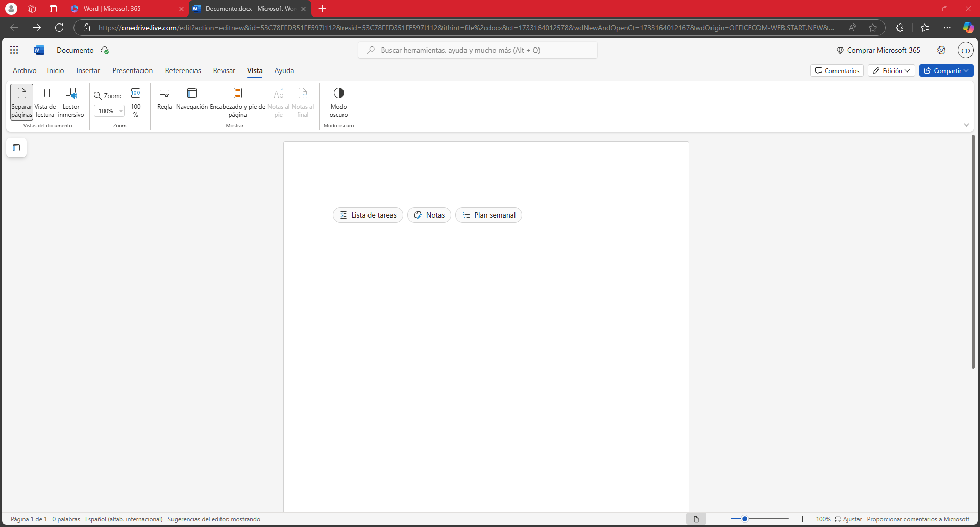Toggle Separar páginas view
The width and height of the screenshot is (980, 527).
(21, 102)
